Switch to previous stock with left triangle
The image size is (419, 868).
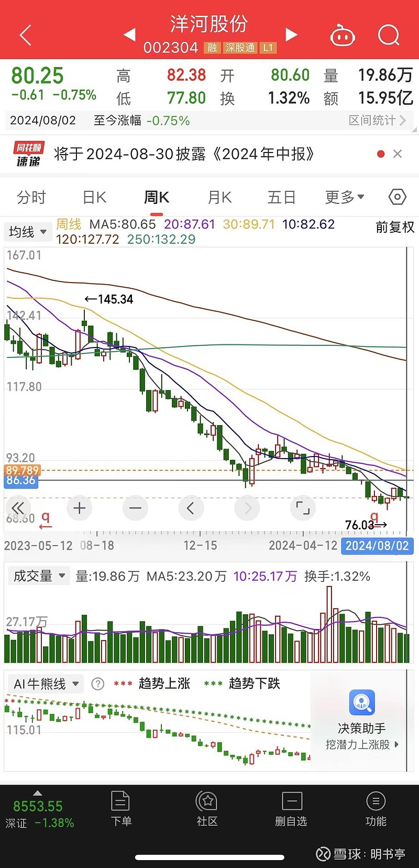click(129, 35)
